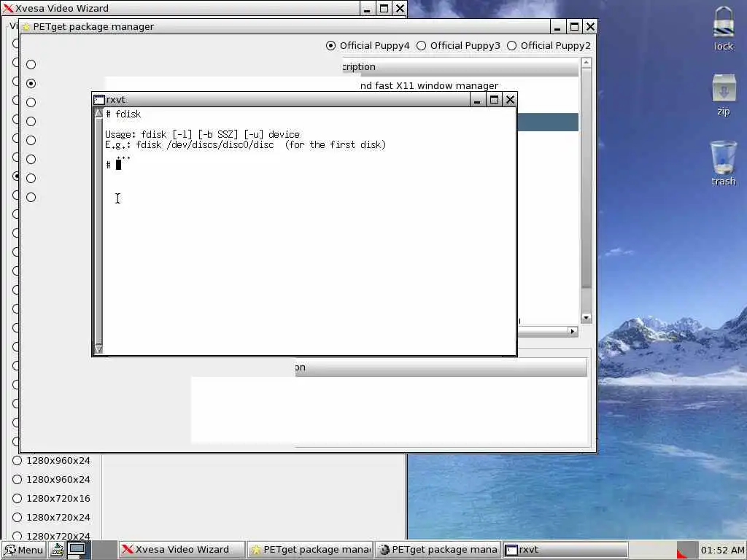Viewport: 747px width, 560px height.
Task: Minimize the rxvt terminal window
Action: pyautogui.click(x=477, y=99)
